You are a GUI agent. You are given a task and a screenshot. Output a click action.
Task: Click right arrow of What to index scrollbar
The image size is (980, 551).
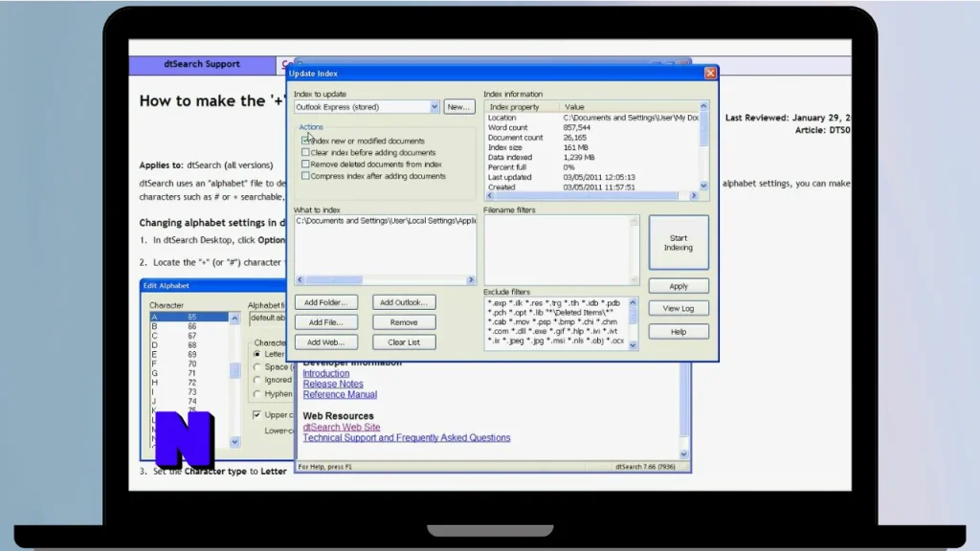tap(471, 280)
